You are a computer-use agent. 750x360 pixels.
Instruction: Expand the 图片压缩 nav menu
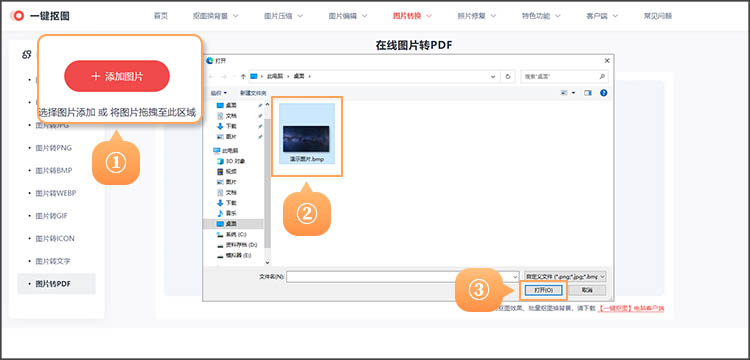pos(284,16)
